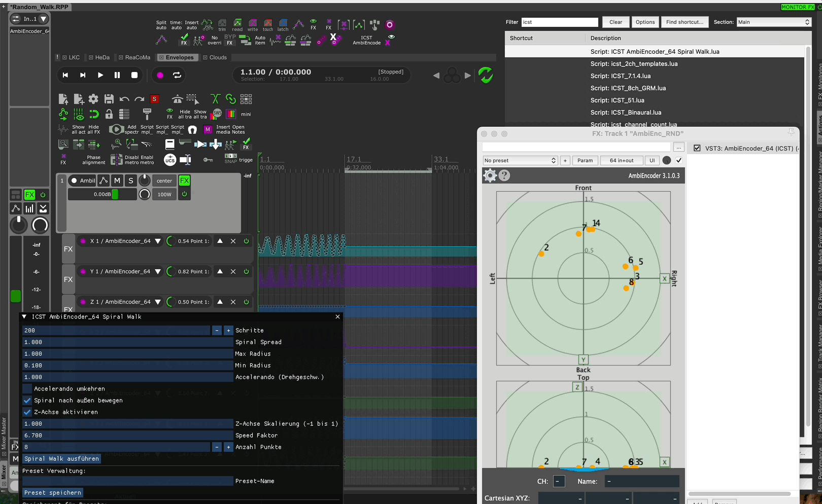Click Spiral Walk ausführen button
The height and width of the screenshot is (504, 822).
[x=62, y=459]
